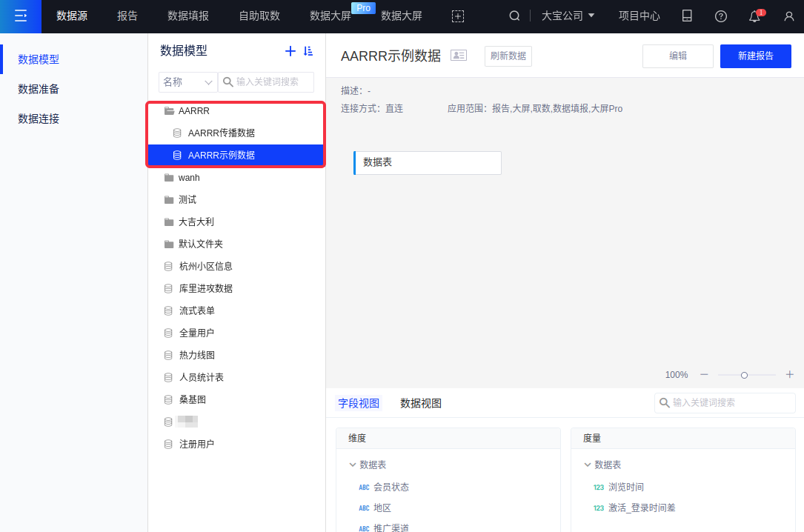Click the ID card icon beside AARRR示例数据 title

click(x=459, y=56)
